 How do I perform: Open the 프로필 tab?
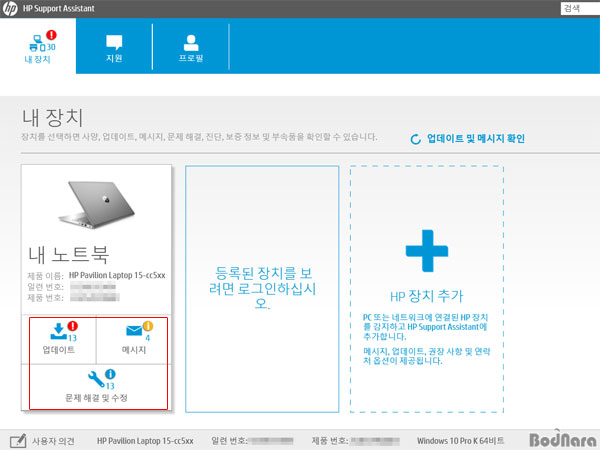[x=191, y=47]
